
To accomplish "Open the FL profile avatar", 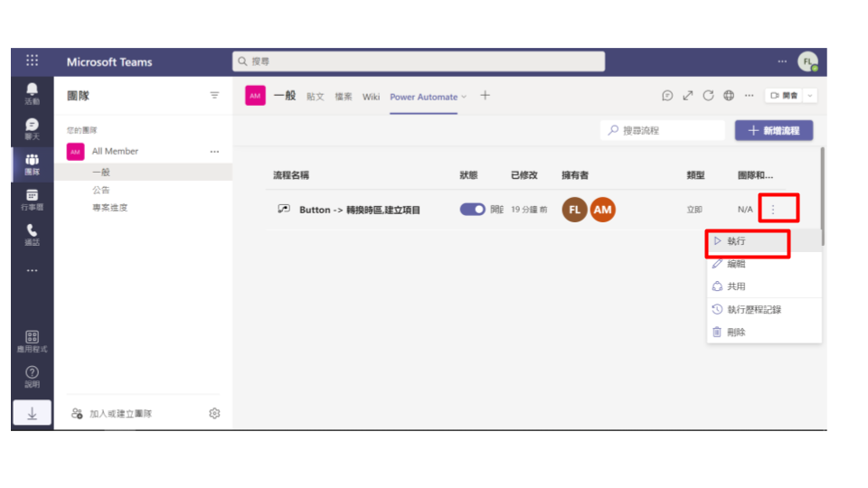I will pos(807,61).
